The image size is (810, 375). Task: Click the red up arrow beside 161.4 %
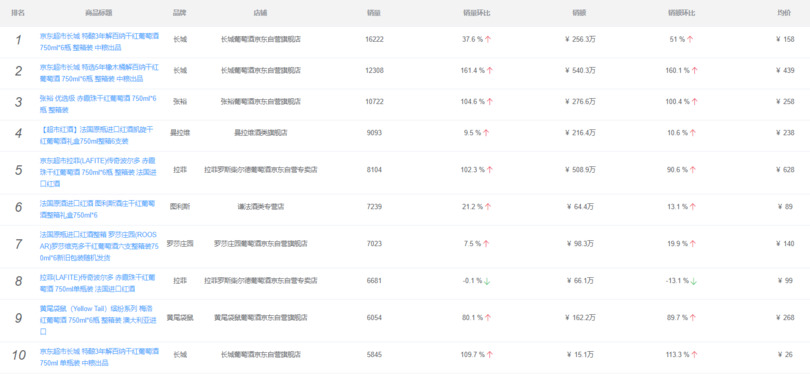point(490,70)
